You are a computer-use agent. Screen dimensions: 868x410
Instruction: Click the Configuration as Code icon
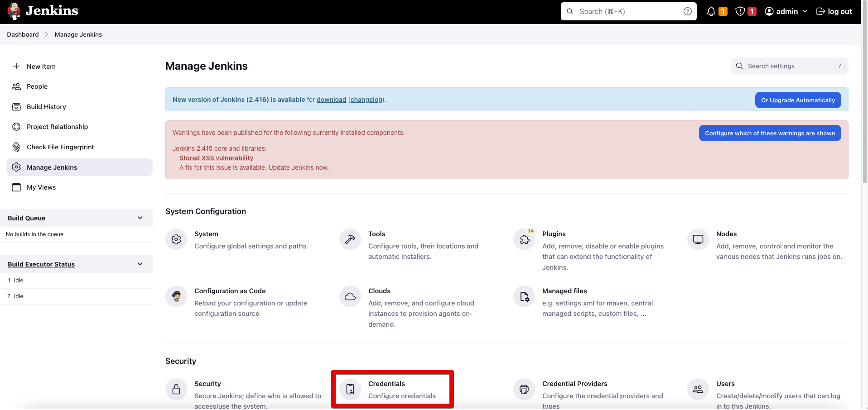176,296
